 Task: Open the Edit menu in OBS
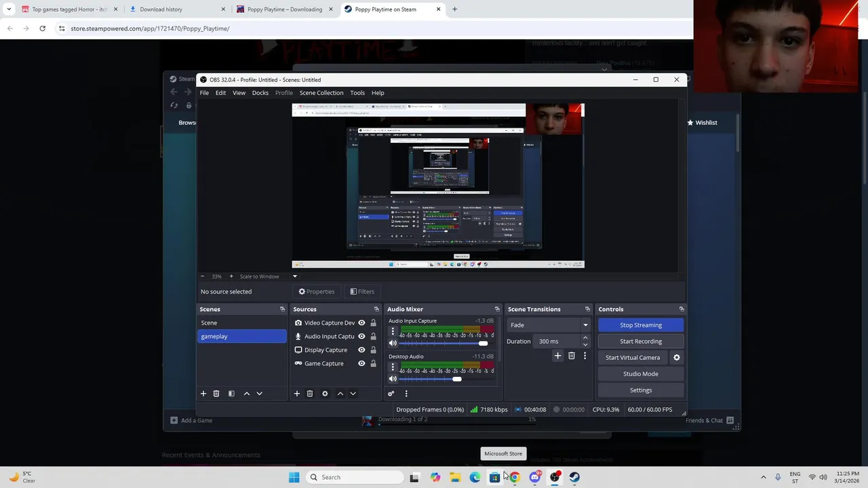[x=220, y=93]
